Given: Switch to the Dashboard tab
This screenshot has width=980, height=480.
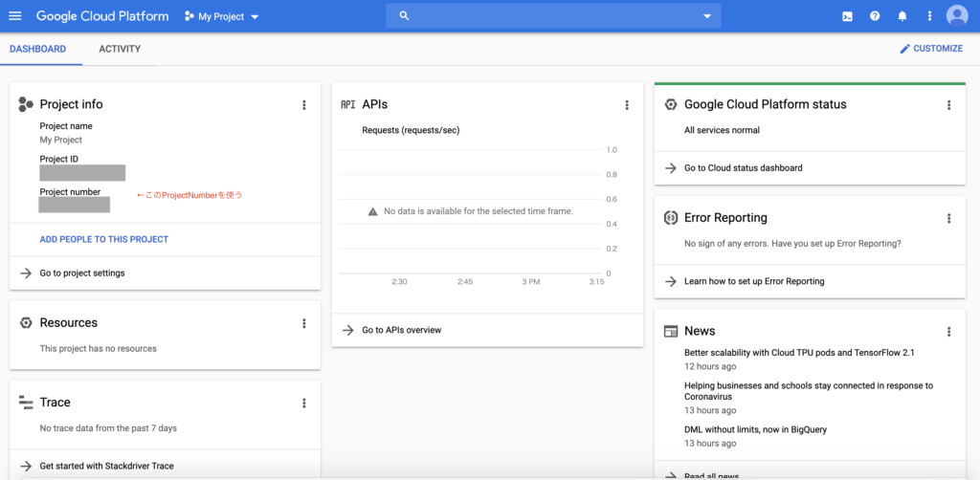Looking at the screenshot, I should tap(38, 49).
